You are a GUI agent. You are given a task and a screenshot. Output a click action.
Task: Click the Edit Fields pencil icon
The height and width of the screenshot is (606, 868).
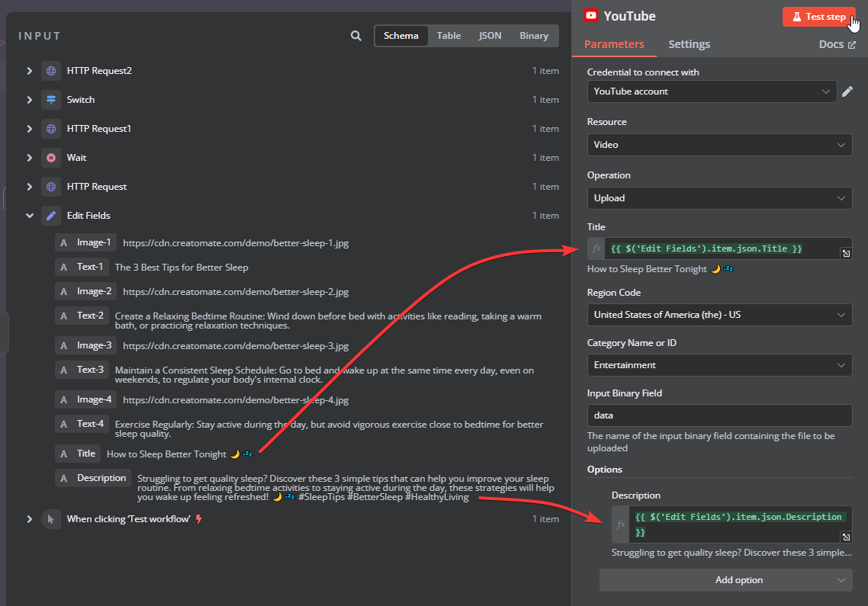(x=51, y=215)
